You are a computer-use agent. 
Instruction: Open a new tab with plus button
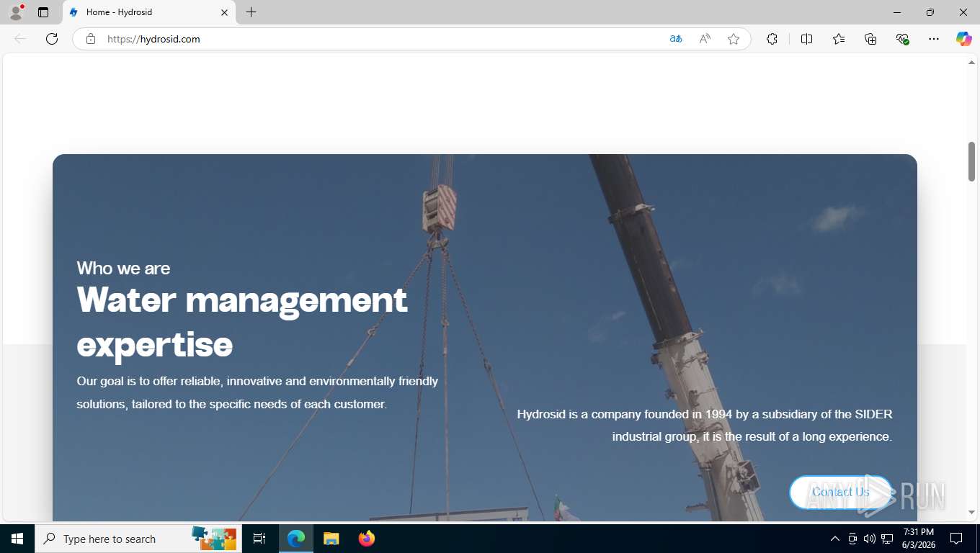click(x=251, y=12)
